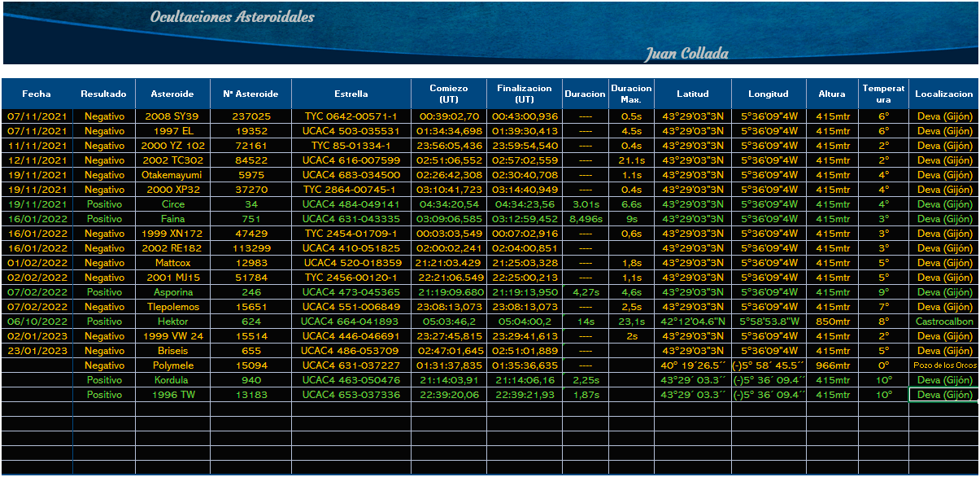The image size is (980, 477).
Task: Select the "Temperatura" column header
Action: coord(883,94)
